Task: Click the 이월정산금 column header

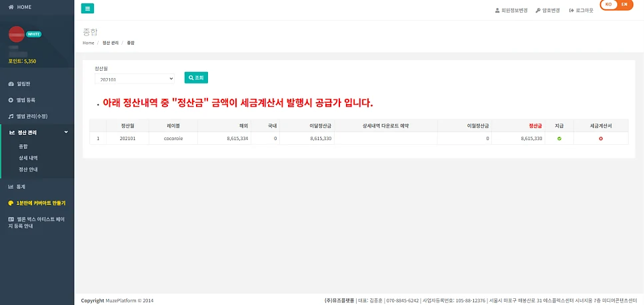Action: pos(465,125)
